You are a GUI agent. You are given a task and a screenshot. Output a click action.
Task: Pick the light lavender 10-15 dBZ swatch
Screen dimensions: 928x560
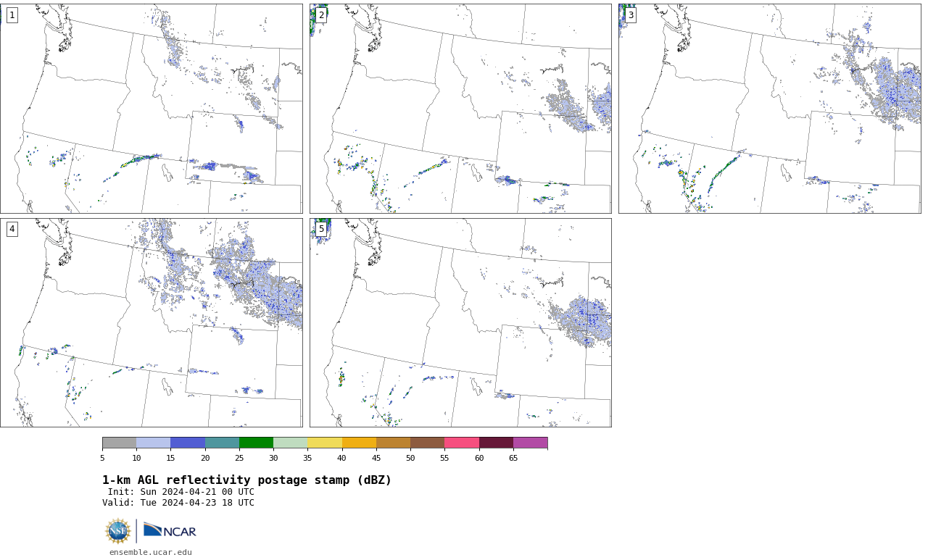pos(154,443)
